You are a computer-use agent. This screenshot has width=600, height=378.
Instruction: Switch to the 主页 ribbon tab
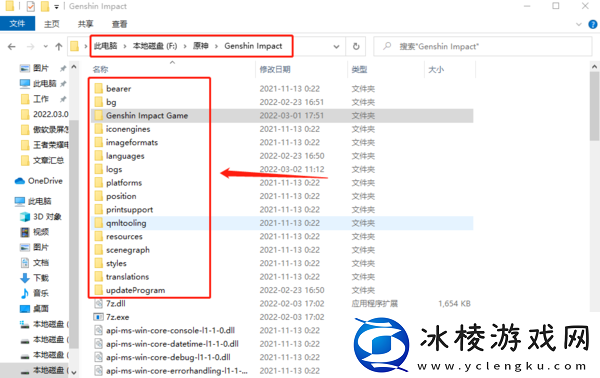point(52,24)
